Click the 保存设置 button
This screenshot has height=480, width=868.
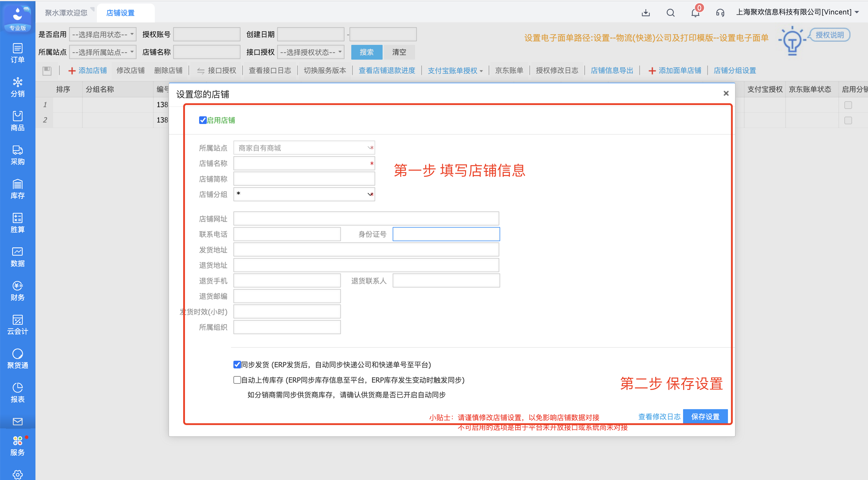(705, 417)
